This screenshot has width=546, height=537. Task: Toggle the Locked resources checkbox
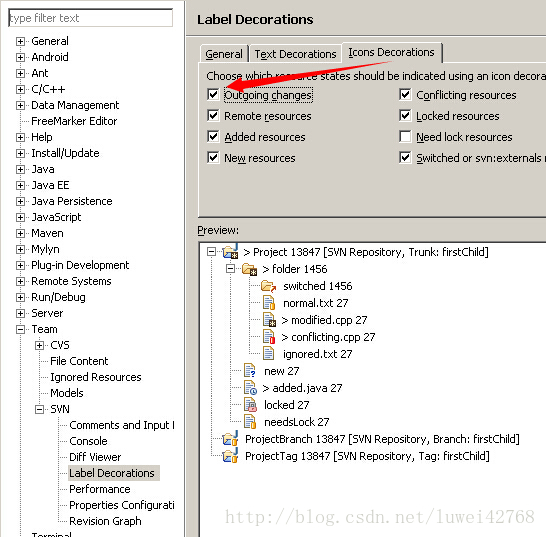pos(405,116)
